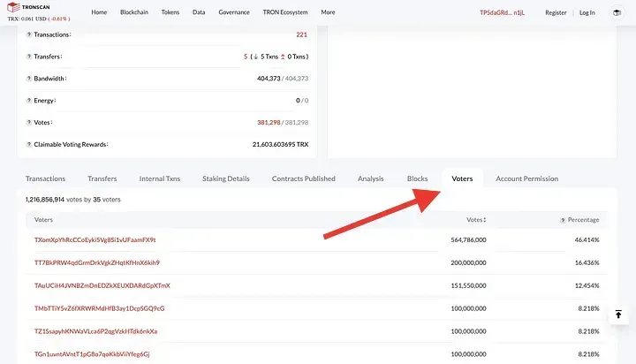Viewport: 636px width, 364px height.
Task: Open voter address starting with TGn1uvntAVnt
Action: (x=92, y=354)
